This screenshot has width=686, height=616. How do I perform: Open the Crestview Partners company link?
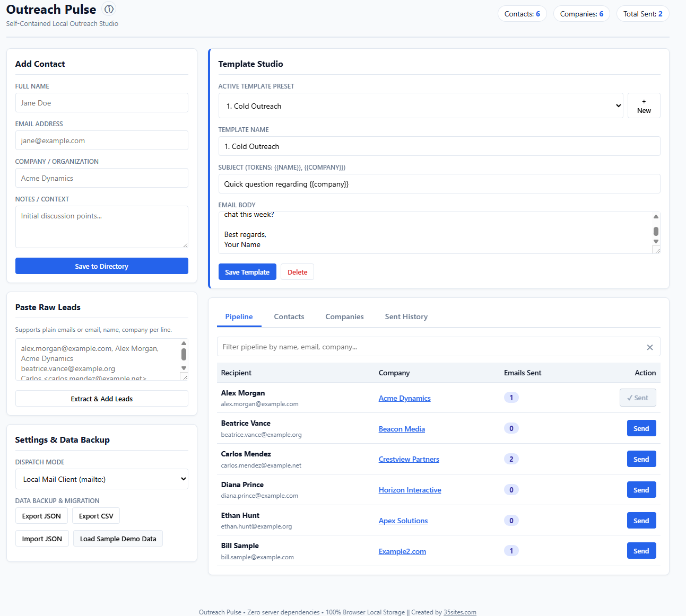coord(409,459)
